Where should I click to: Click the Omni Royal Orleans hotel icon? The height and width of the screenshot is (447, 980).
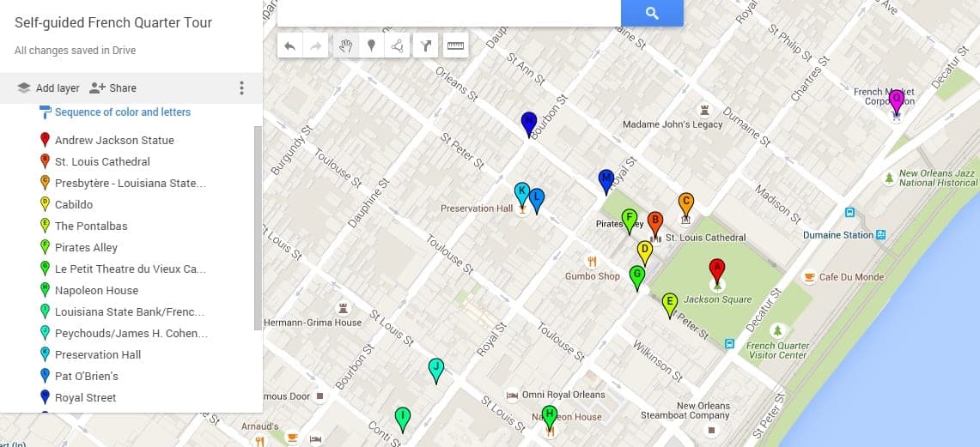(513, 396)
